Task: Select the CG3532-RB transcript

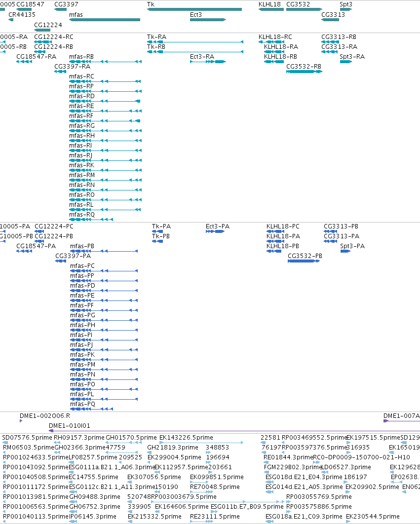Action: (x=305, y=72)
